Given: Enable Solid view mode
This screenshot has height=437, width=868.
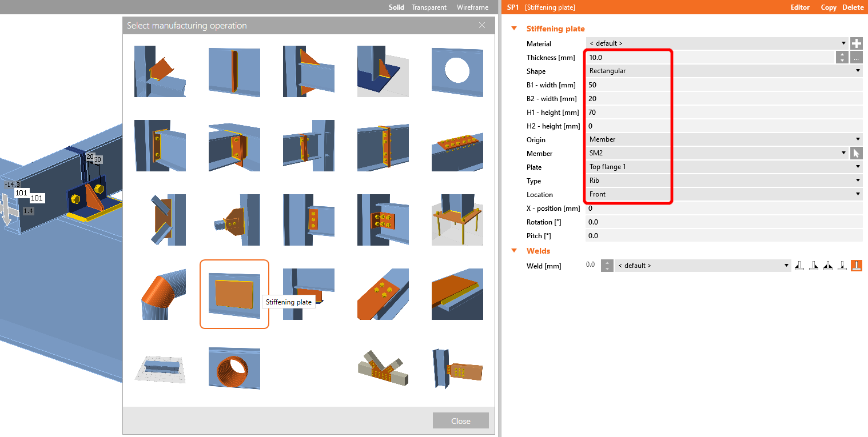Looking at the screenshot, I should 396,7.
